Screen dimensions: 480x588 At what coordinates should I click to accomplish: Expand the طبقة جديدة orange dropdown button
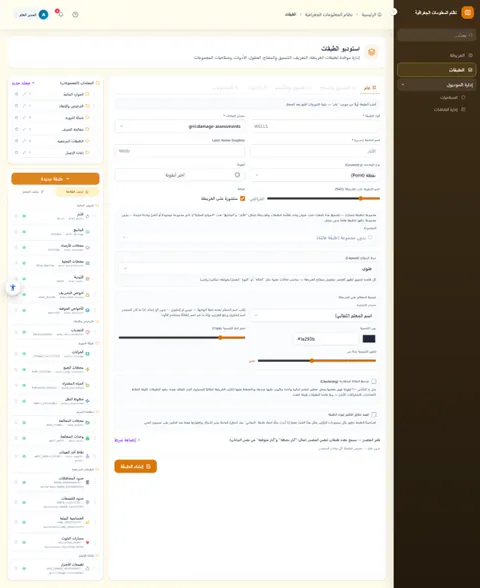click(56, 179)
